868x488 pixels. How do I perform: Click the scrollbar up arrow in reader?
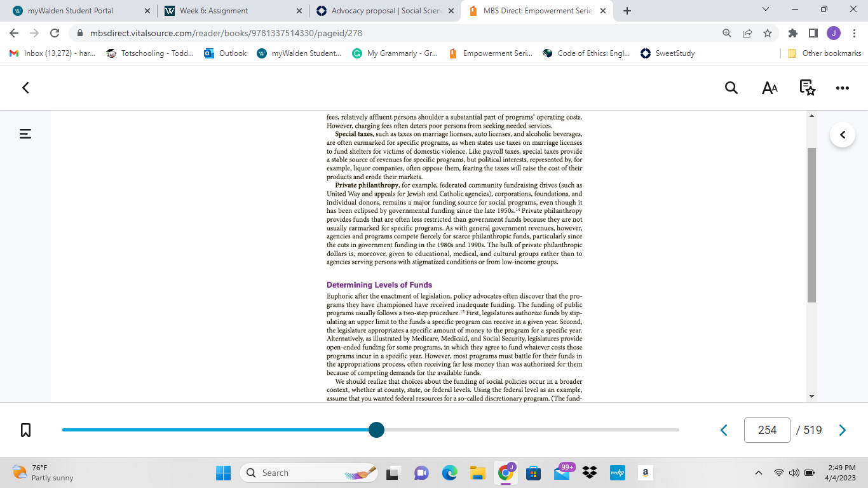[811, 116]
